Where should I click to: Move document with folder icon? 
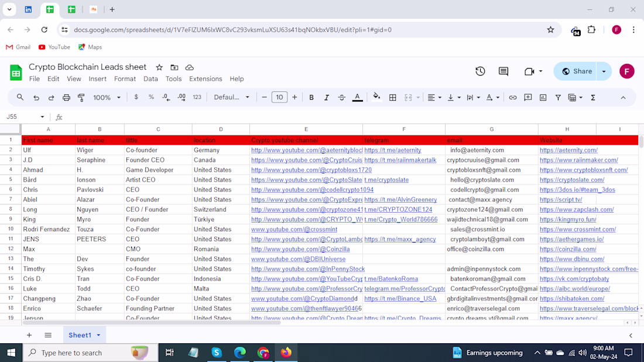click(174, 67)
